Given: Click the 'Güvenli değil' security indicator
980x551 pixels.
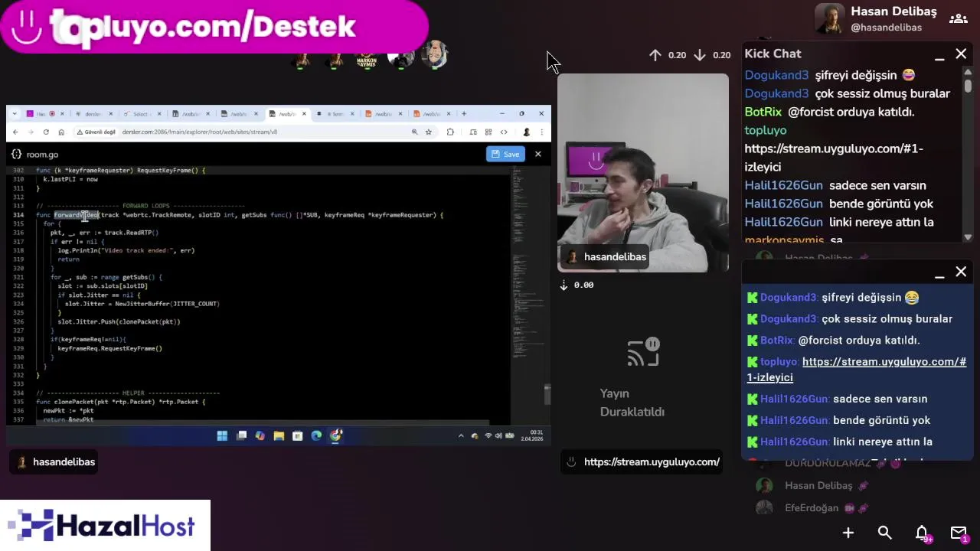Looking at the screenshot, I should coord(96,132).
